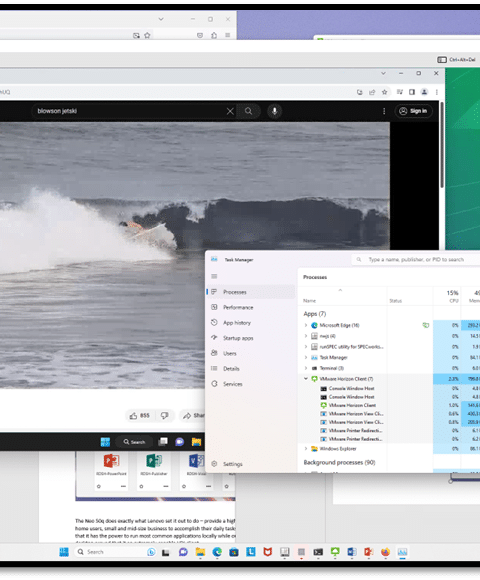
Task: Expand Windows Explorer process group
Action: point(306,449)
